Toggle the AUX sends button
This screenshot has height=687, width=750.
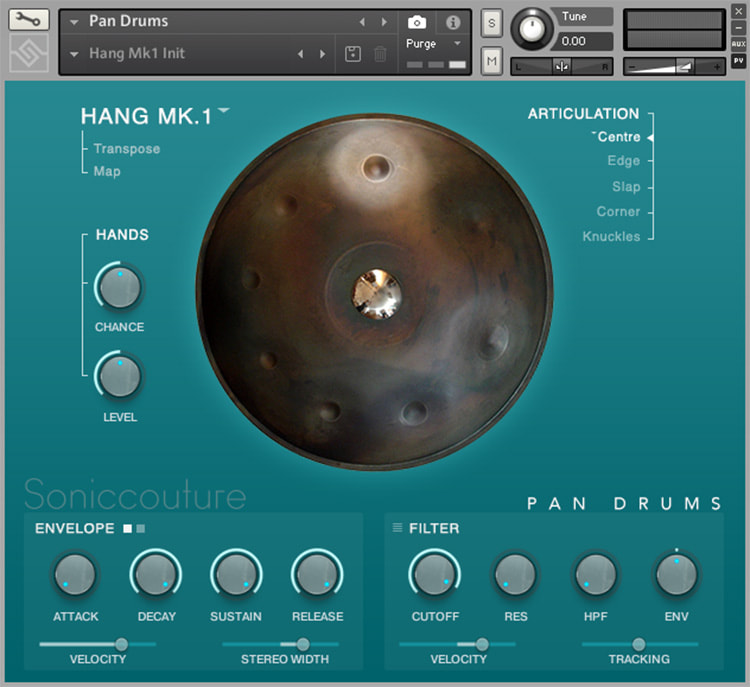739,44
